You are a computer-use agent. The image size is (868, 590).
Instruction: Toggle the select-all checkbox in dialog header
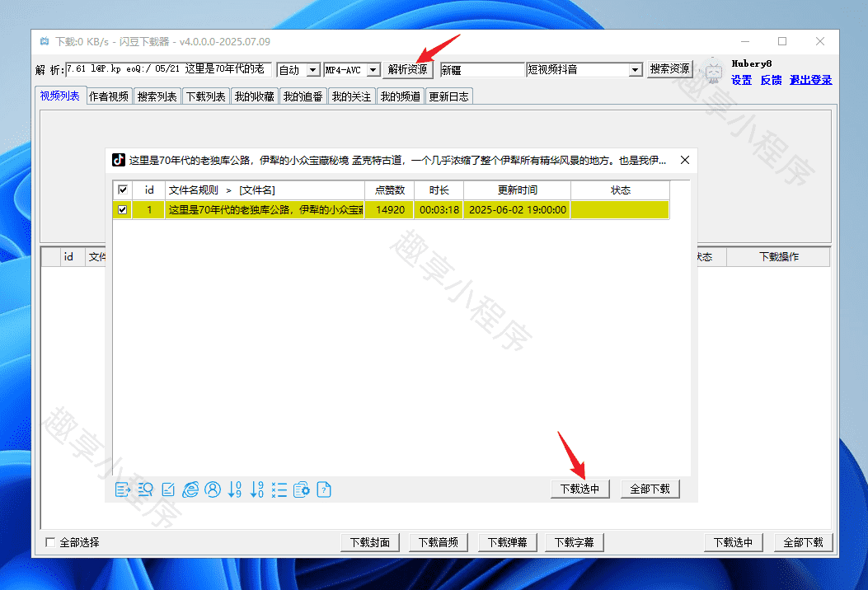tap(123, 190)
